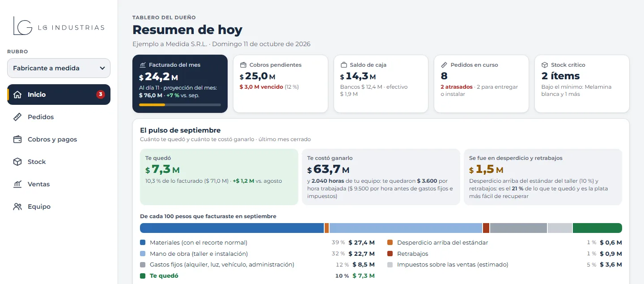Viewport: 644px width, 284px height.
Task: Click the Te quedó legend green square
Action: [x=143, y=276]
